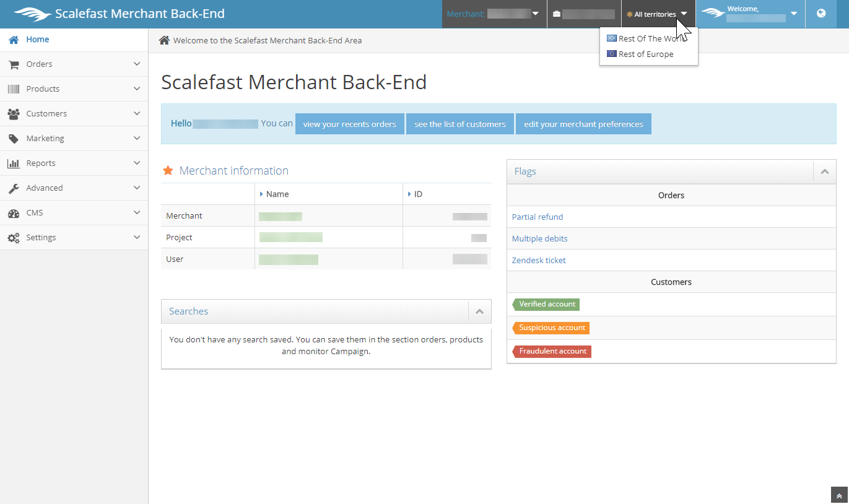Choose Rest of Europe territory
Image resolution: width=849 pixels, height=504 pixels.
[x=645, y=54]
